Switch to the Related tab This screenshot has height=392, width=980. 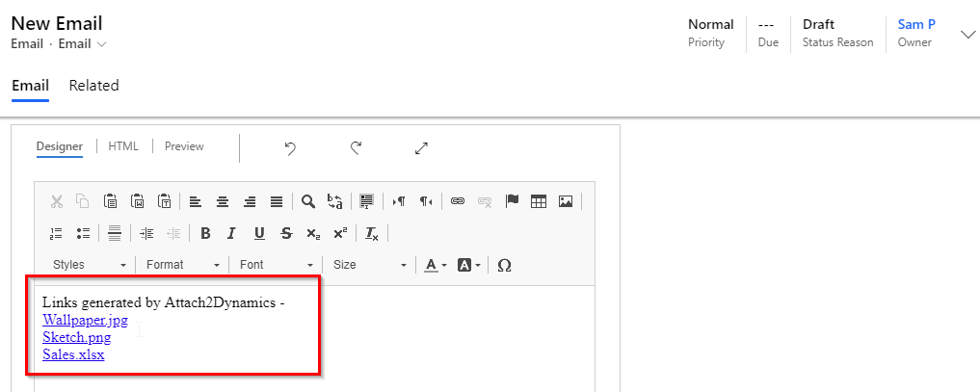[x=93, y=86]
